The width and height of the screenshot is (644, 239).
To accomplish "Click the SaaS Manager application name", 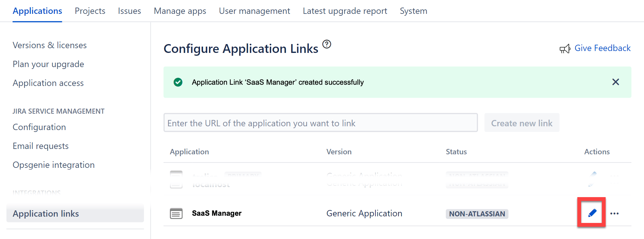I will tap(217, 213).
